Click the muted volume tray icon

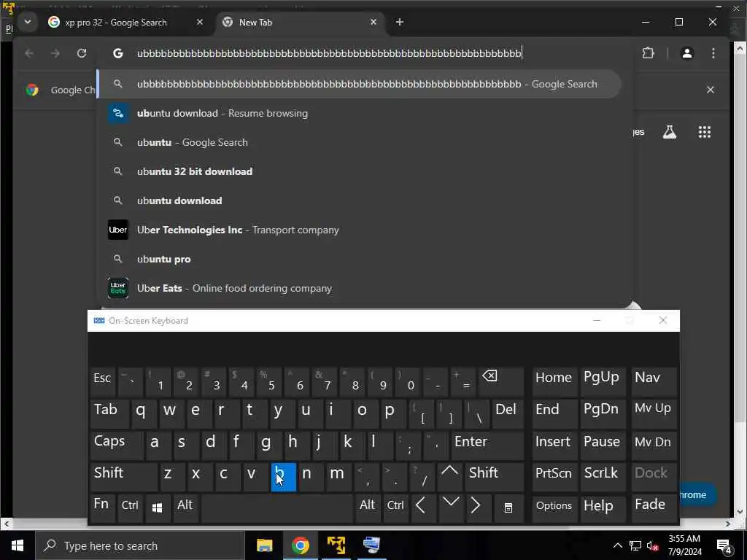click(653, 545)
